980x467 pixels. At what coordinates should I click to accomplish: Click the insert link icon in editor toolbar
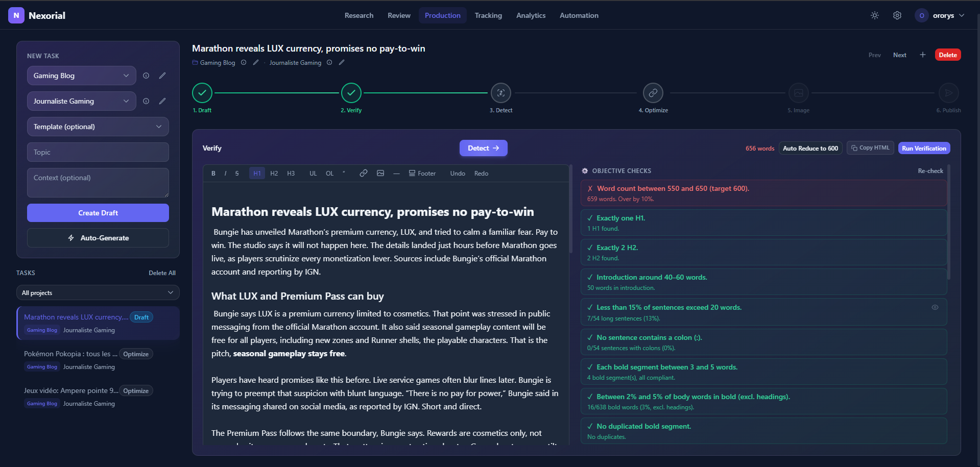(x=363, y=174)
